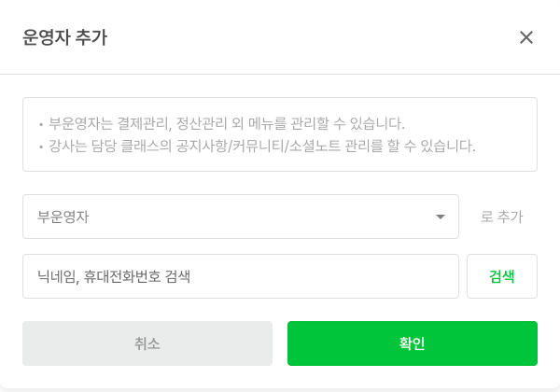
Task: Click the right end of the search field
Action: (439, 276)
